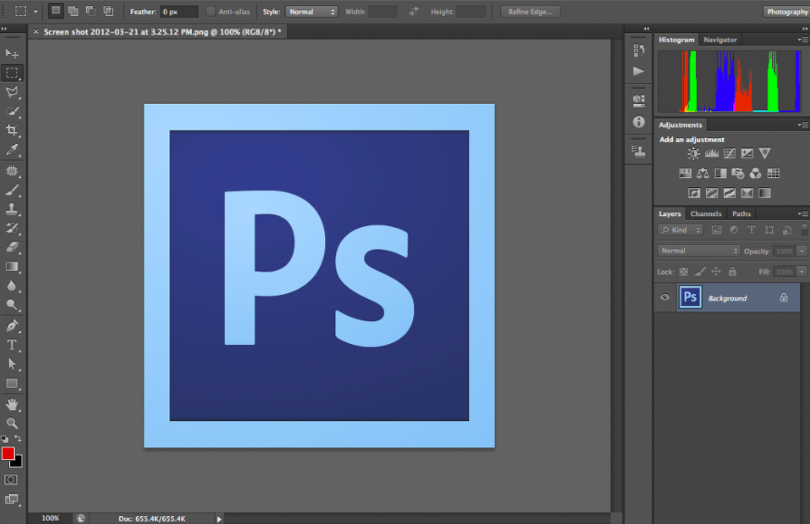Open the layer filter Kind dropdown
Screen dimensions: 810x524
click(x=680, y=230)
